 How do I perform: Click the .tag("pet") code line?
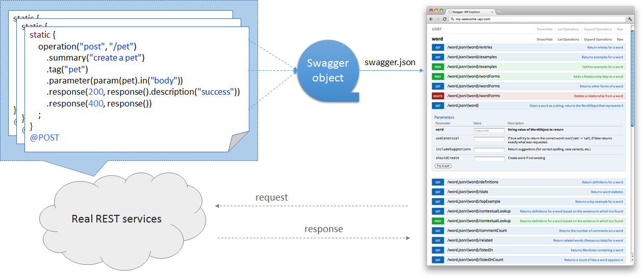click(x=68, y=69)
